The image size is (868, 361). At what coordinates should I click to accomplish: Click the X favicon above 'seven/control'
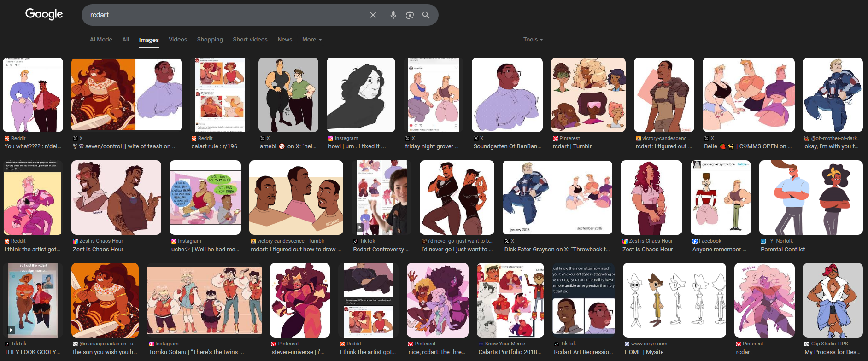(75, 138)
